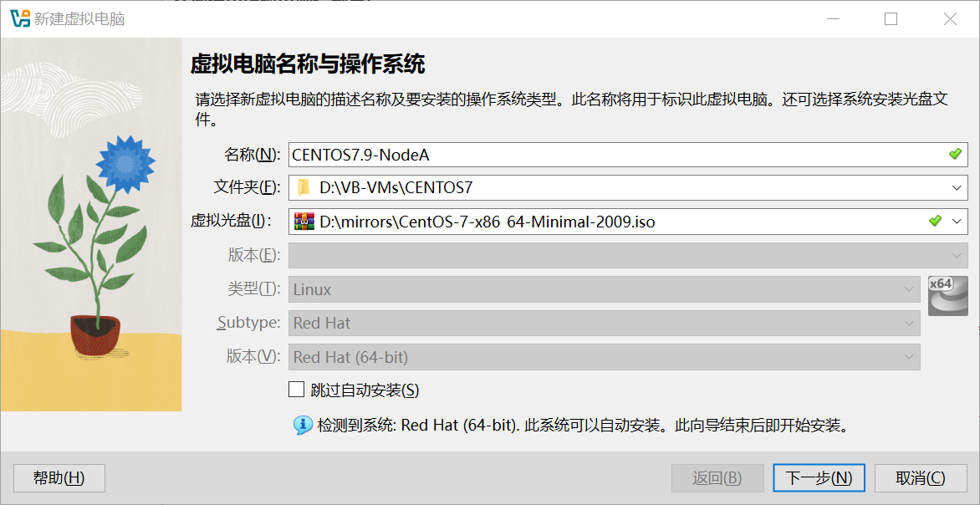980x505 pixels.
Task: Click the 返回(B) back button
Action: click(x=717, y=478)
